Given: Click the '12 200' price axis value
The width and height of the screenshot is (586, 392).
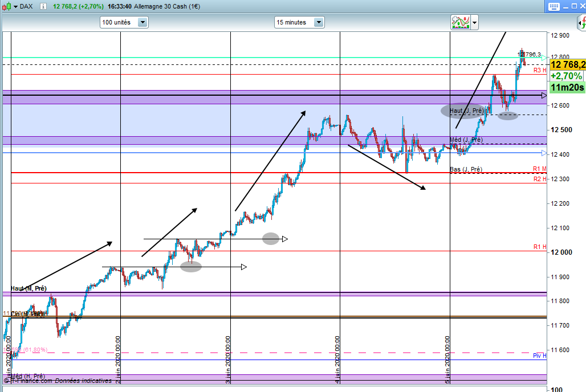Looking at the screenshot, I should click(560, 203).
